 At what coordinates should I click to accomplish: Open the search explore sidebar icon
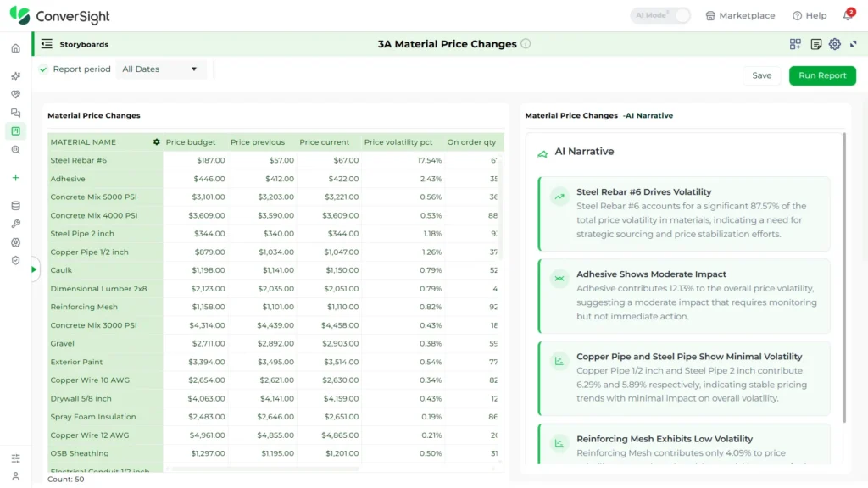(x=15, y=150)
